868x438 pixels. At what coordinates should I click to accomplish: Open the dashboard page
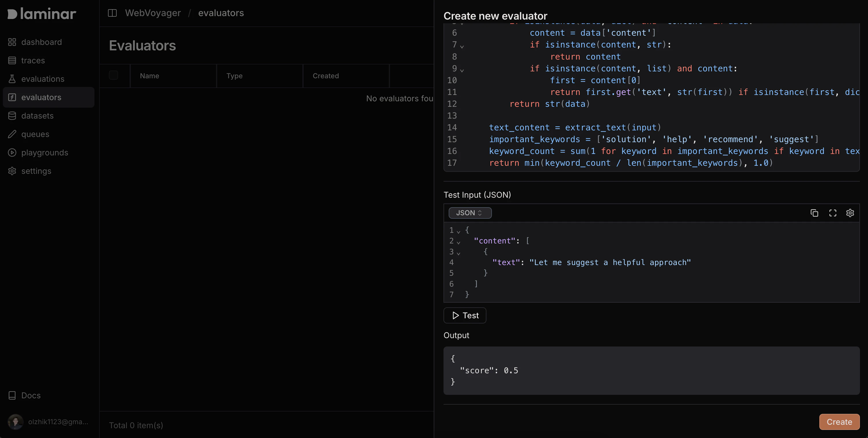[41, 42]
